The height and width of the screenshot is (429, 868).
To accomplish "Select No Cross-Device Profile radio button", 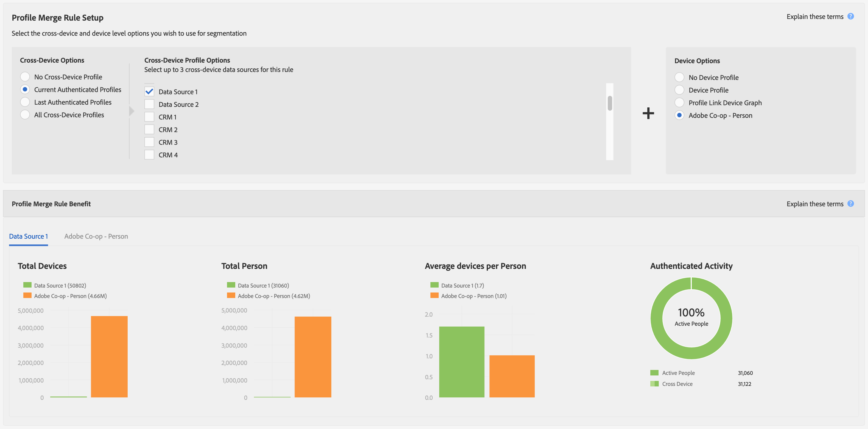I will (x=25, y=77).
